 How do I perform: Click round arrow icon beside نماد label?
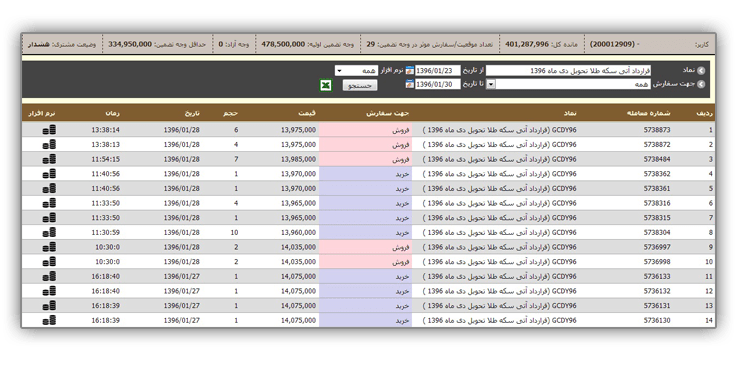point(701,70)
